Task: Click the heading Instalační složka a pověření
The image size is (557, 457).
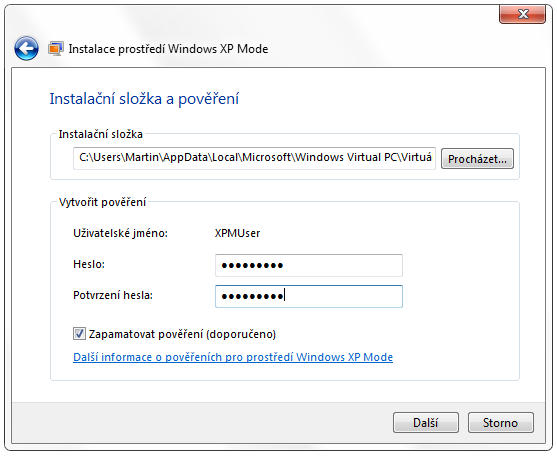Action: coord(144,99)
